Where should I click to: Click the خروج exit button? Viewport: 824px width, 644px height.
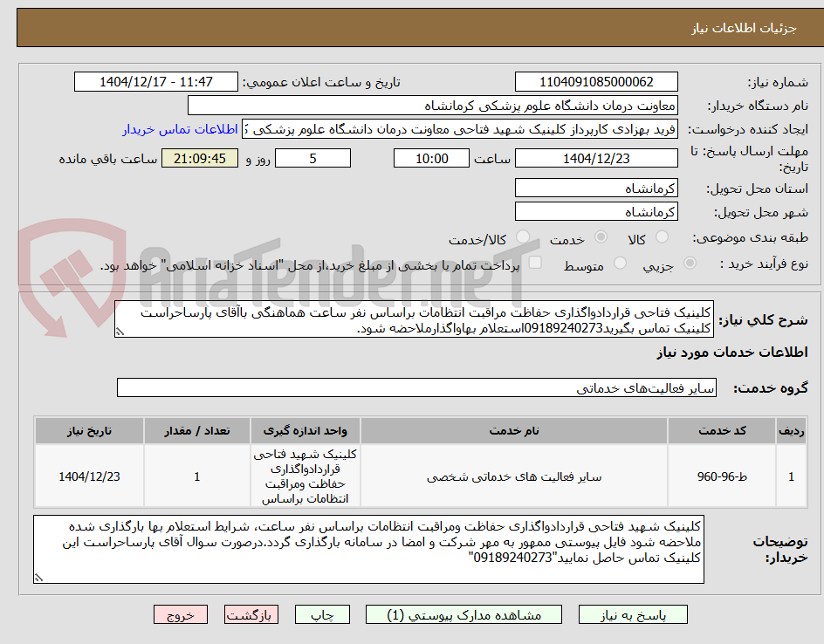click(x=181, y=614)
